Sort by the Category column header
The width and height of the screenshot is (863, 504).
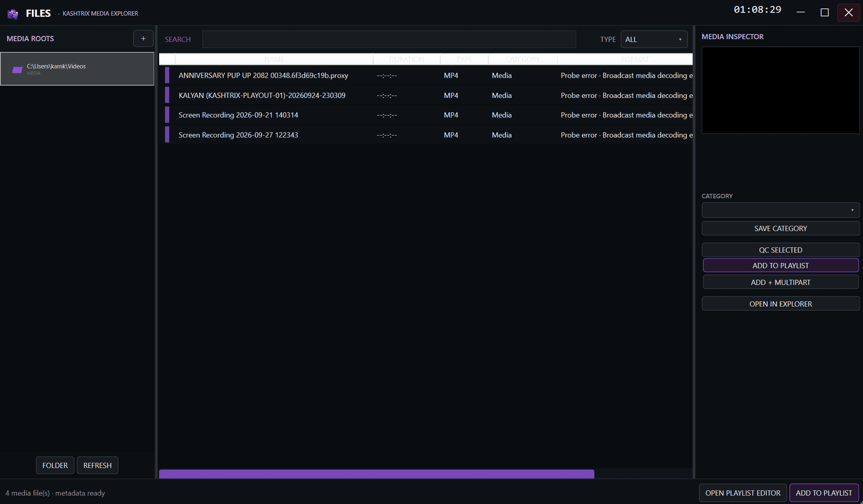pos(522,59)
